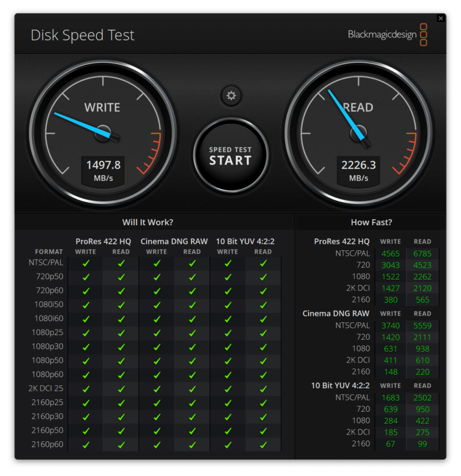Viewport: 461px width, 476px height.
Task: Click 10 Bit YUV 1080 read value 422
Action: 423,420
